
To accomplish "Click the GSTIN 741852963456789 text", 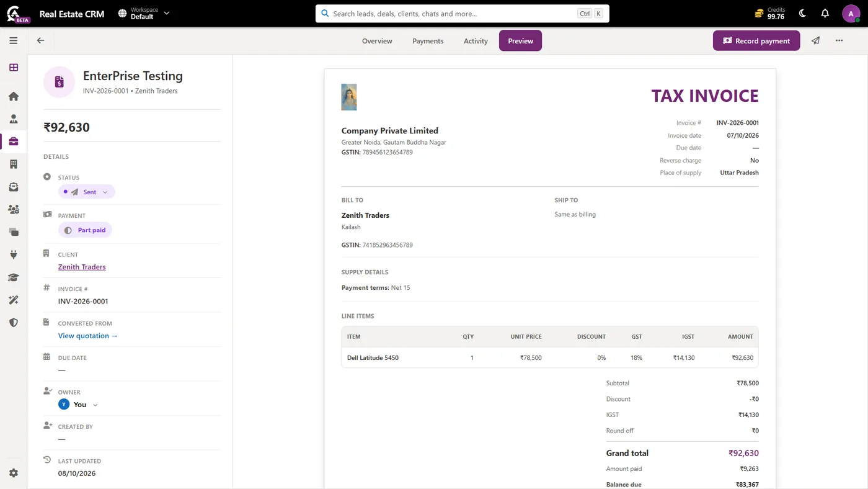I will coord(377,245).
